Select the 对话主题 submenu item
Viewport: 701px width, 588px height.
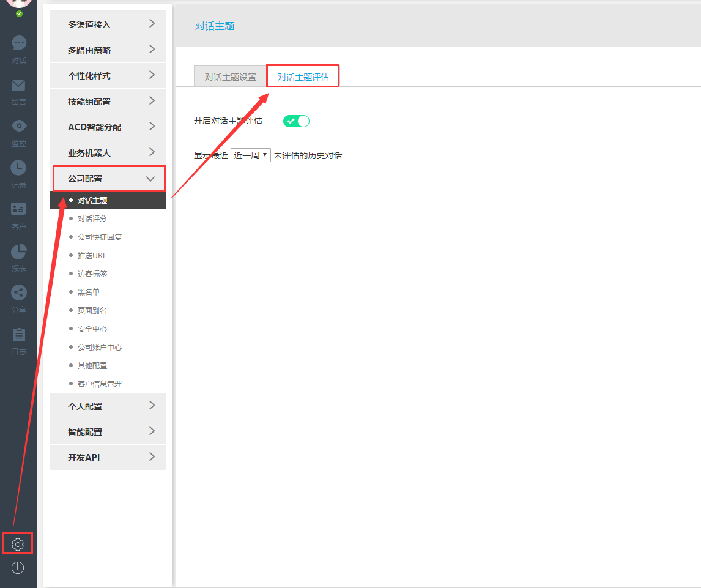tap(108, 200)
